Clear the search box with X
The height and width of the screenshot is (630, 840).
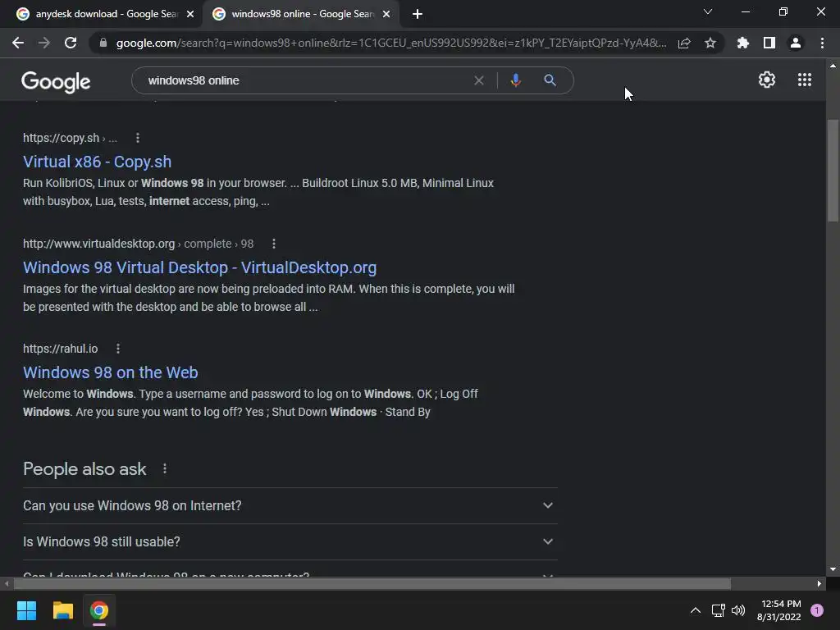click(479, 80)
